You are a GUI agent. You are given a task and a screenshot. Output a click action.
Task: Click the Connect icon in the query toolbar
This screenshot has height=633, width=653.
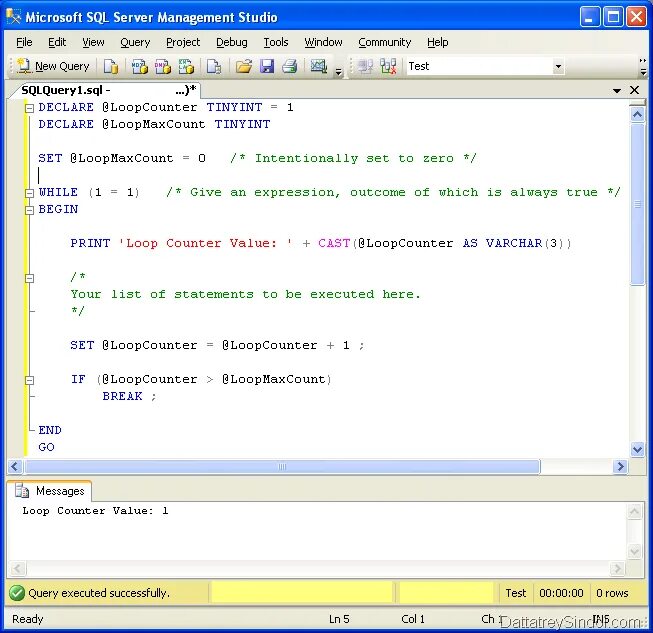tap(365, 67)
